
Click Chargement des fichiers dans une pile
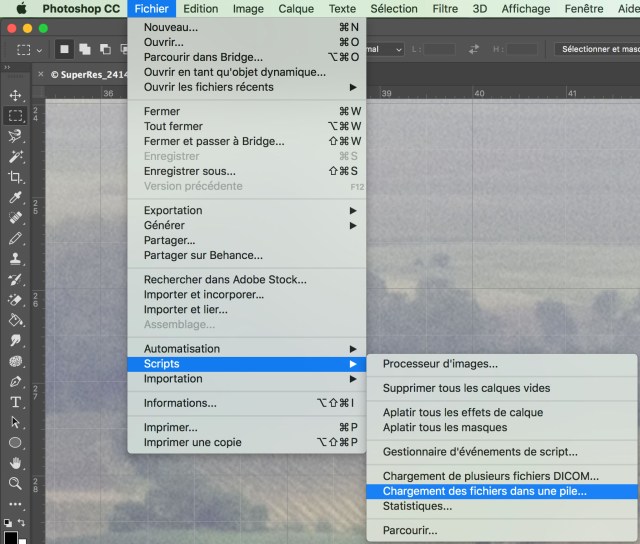pyautogui.click(x=484, y=491)
